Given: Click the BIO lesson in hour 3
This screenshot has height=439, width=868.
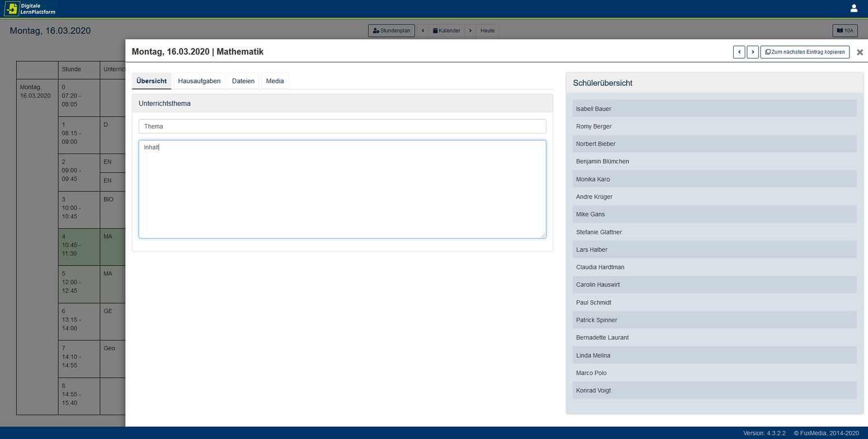Looking at the screenshot, I should tap(113, 210).
